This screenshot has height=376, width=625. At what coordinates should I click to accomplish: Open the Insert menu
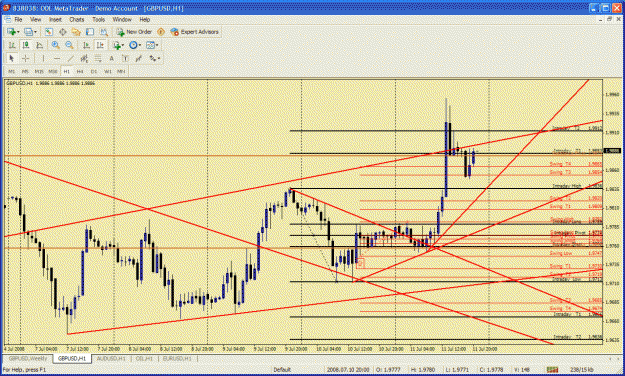(55, 20)
